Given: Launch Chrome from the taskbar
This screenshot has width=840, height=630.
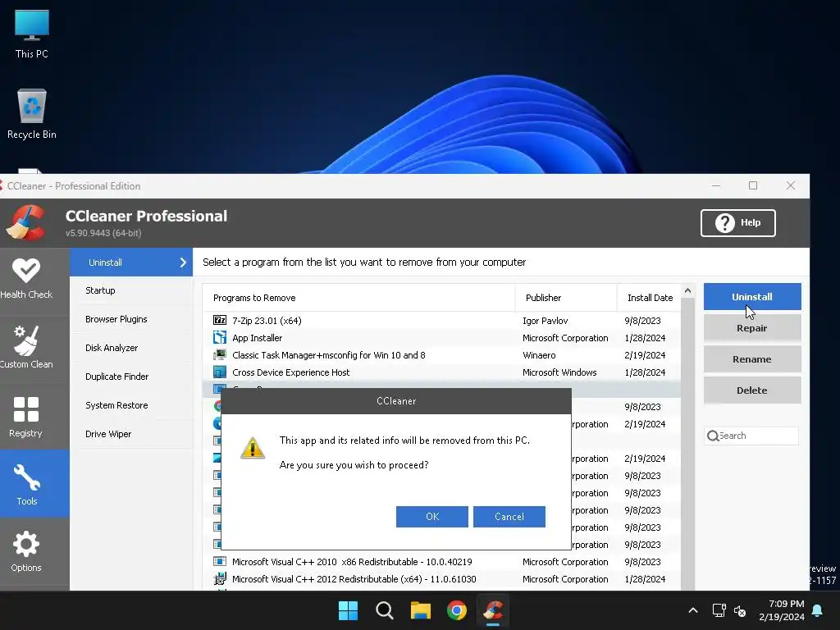Looking at the screenshot, I should click(456, 610).
